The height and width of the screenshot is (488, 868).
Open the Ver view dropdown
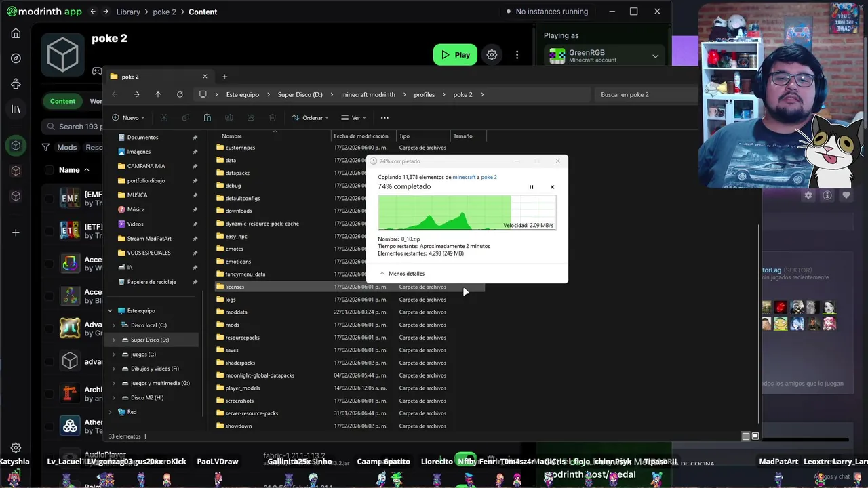[353, 117]
